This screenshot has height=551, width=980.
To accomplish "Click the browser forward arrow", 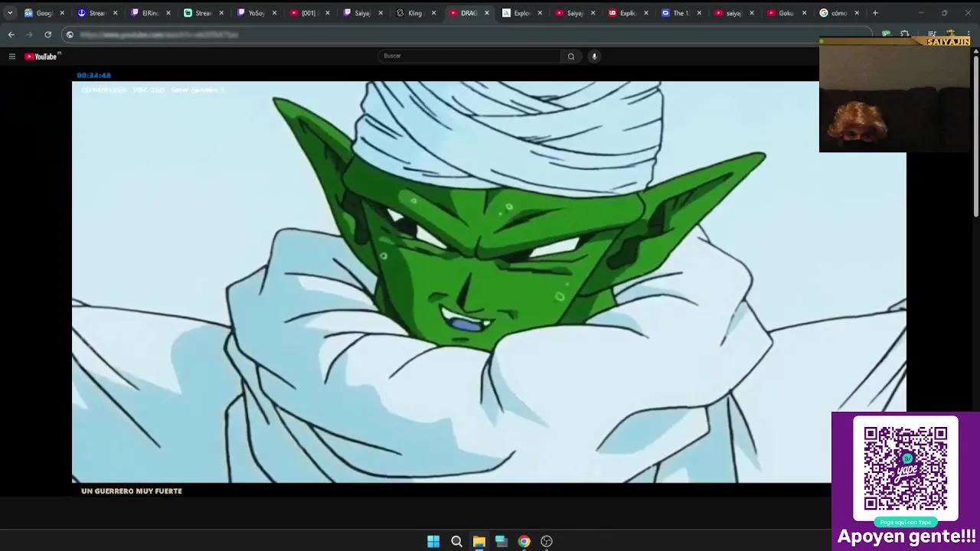I will tap(29, 34).
